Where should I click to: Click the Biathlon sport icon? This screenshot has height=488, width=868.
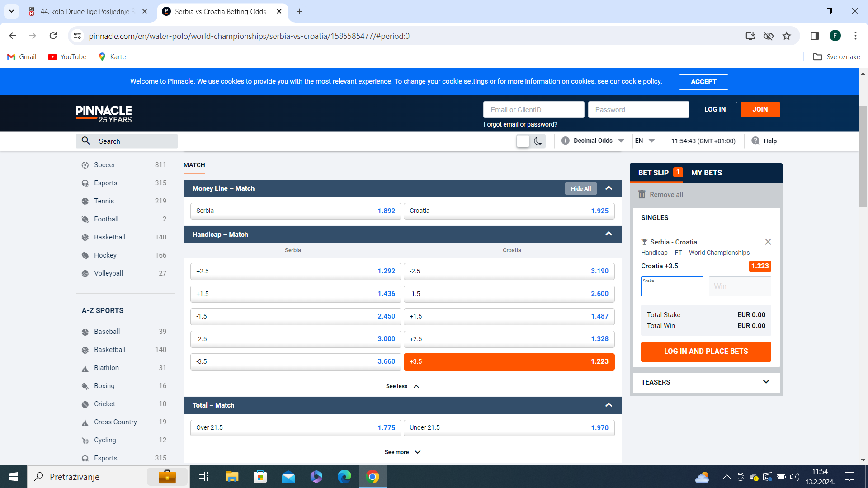coord(85,368)
